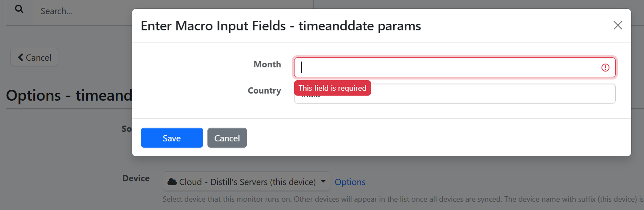This screenshot has height=210, width=644.
Task: Click the magnifying glass search icon
Action: pyautogui.click(x=19, y=10)
